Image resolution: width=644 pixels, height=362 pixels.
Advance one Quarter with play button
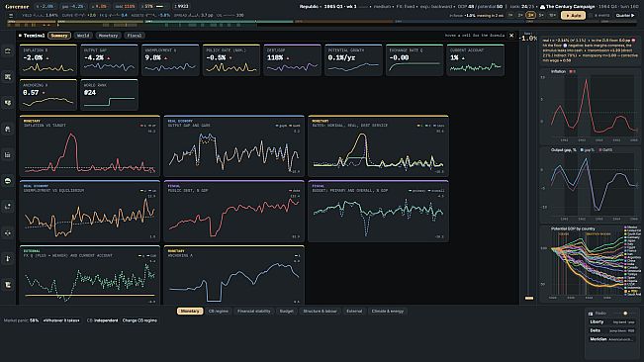624,15
